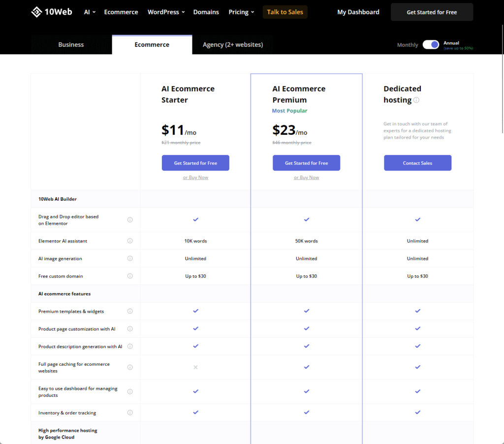
Task: Open info for Inventory & order tracking
Action: (130, 413)
